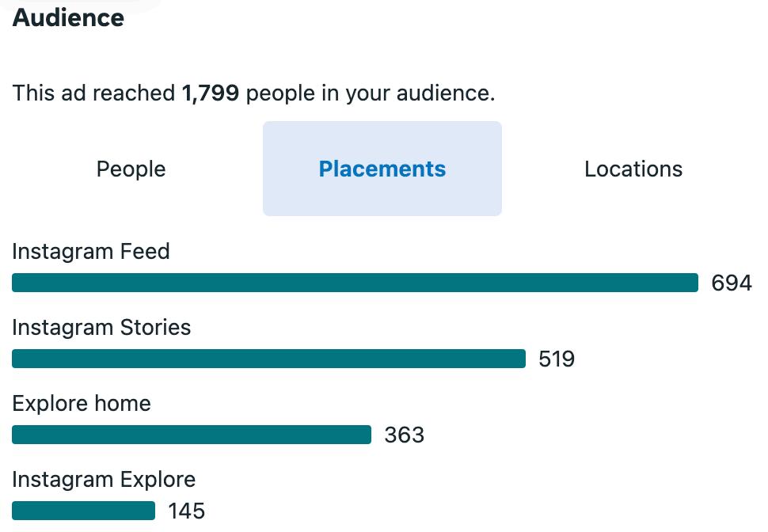Select the Placements tab

tap(382, 169)
